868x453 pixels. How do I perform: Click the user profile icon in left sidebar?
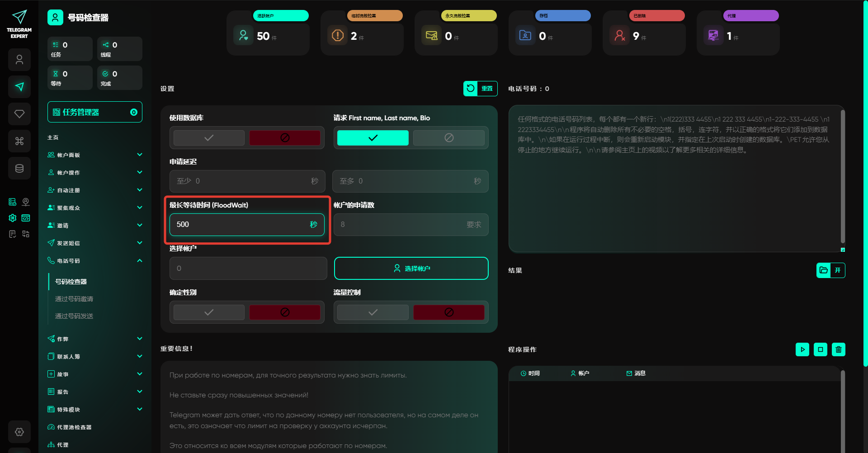tap(19, 60)
